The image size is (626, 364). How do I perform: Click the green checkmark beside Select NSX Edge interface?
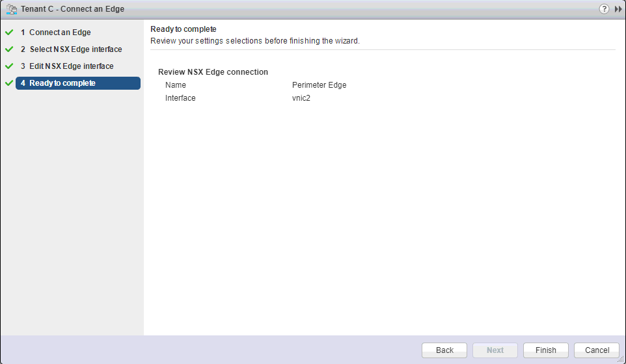pyautogui.click(x=9, y=49)
